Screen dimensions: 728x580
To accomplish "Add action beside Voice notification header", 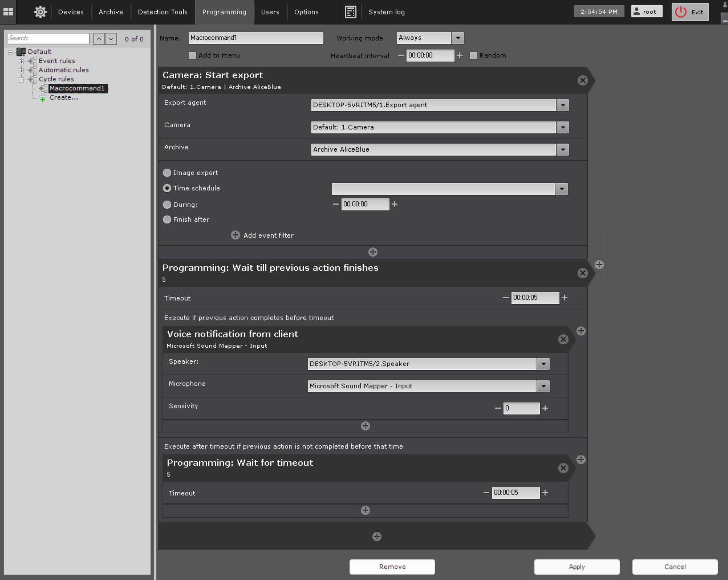I will (581, 331).
